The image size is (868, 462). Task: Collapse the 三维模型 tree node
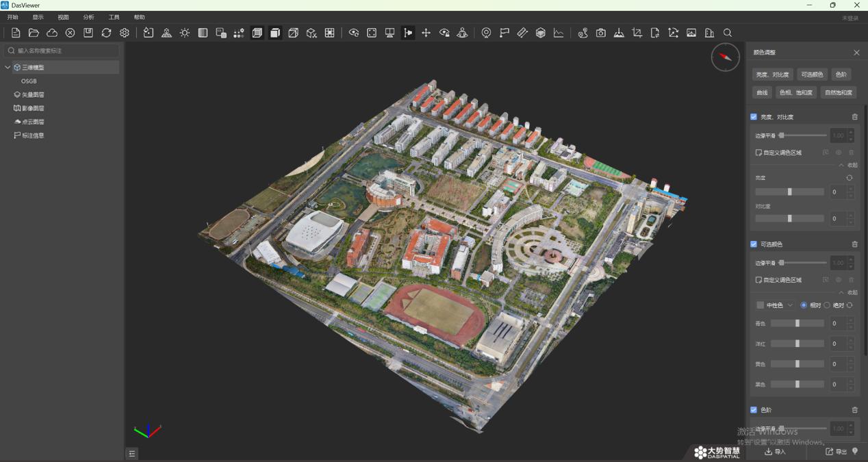[x=8, y=68]
